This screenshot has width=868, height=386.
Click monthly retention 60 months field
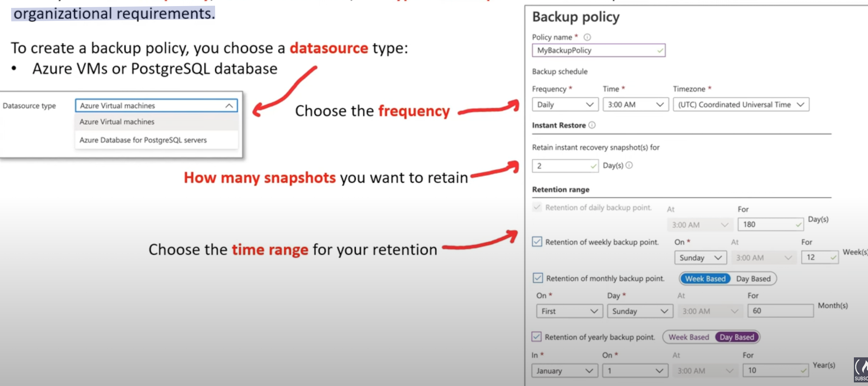(x=780, y=310)
